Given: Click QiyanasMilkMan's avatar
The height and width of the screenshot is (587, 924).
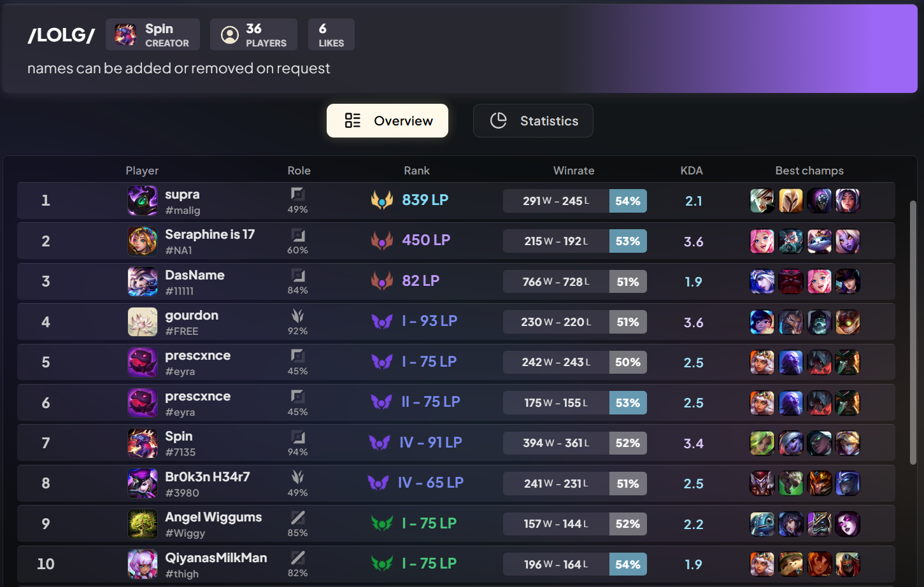Looking at the screenshot, I should click(143, 564).
